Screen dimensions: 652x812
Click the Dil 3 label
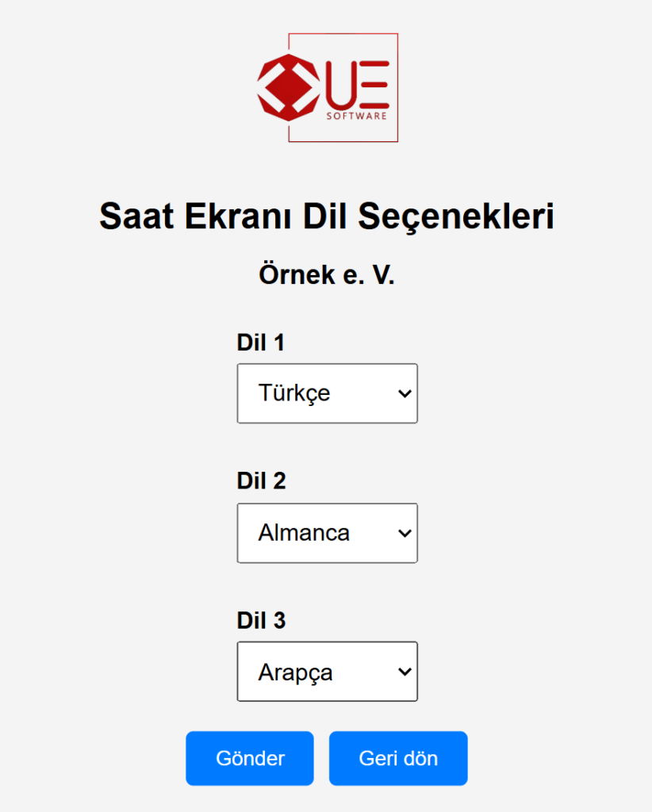point(261,621)
